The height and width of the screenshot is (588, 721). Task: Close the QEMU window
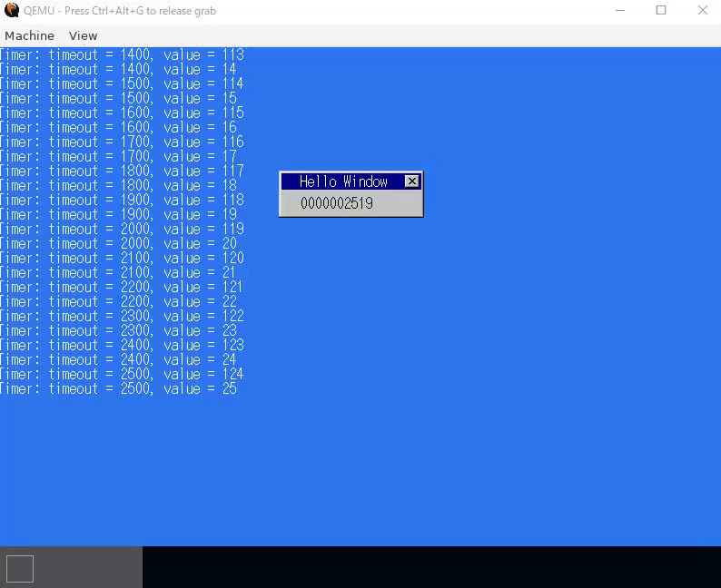click(702, 10)
